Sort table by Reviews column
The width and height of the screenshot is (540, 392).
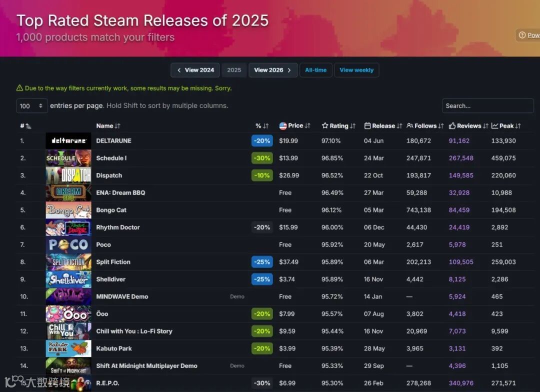[468, 125]
